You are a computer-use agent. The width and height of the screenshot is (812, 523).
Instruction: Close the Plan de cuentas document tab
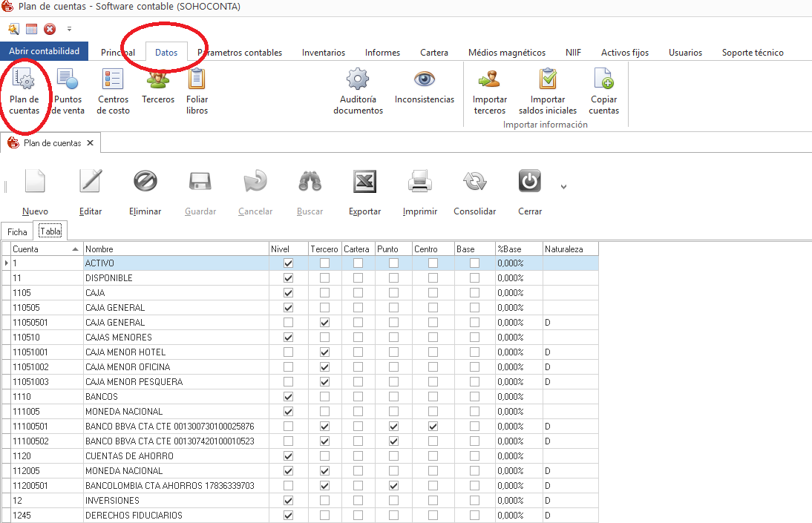click(x=90, y=142)
